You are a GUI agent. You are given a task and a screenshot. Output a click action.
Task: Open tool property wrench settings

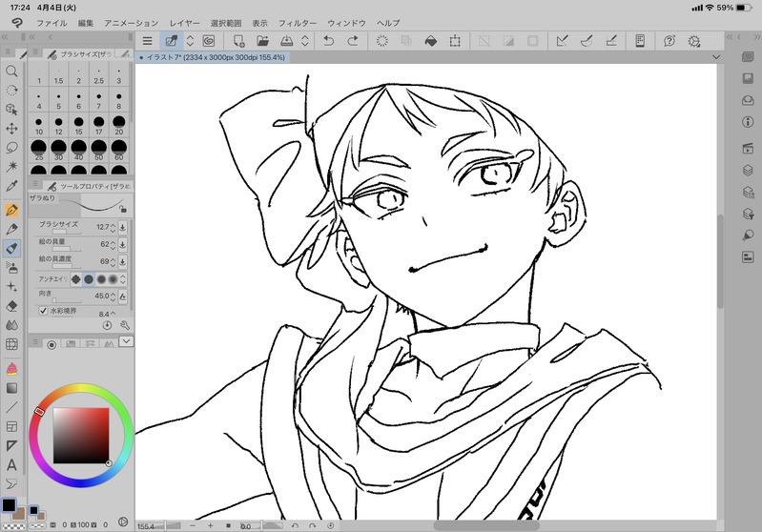pyautogui.click(x=125, y=325)
